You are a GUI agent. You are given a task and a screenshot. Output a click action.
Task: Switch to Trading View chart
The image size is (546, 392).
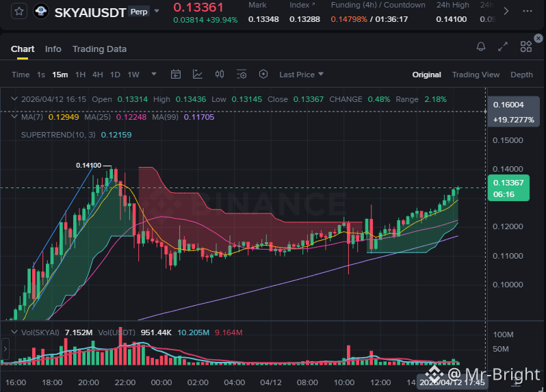coord(476,75)
